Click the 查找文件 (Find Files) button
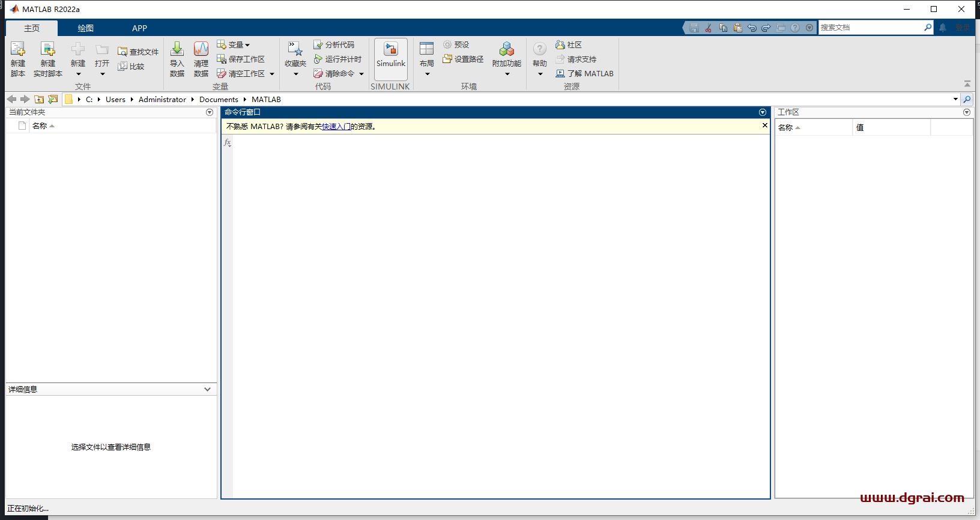Viewport: 980px width, 520px height. [138, 52]
